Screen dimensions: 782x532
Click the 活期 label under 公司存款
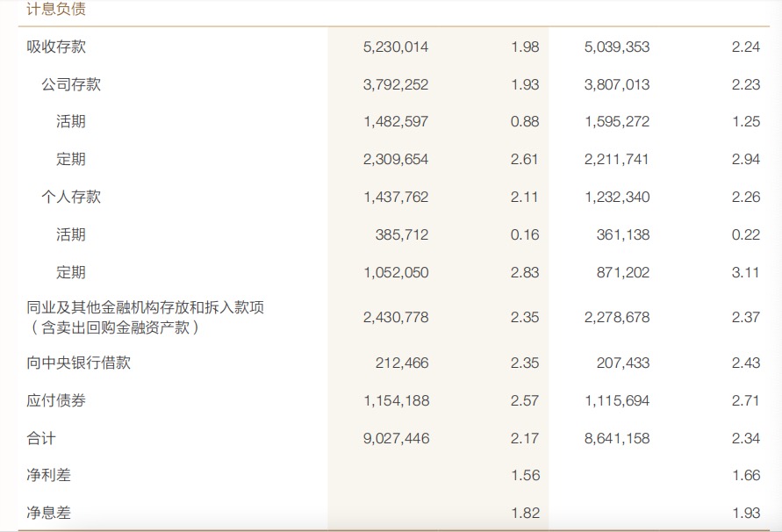(71, 121)
